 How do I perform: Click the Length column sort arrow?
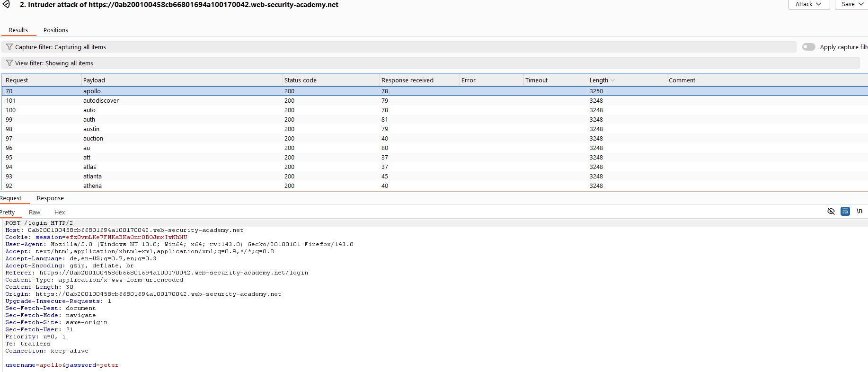[613, 80]
